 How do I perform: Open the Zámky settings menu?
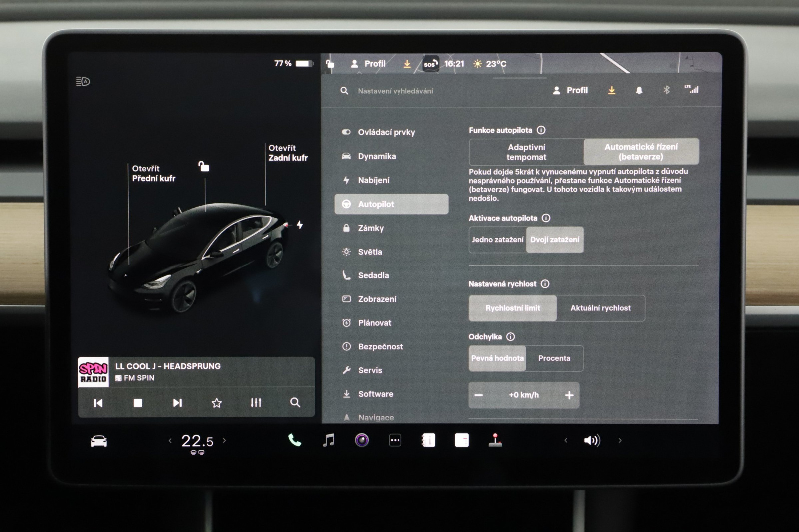point(371,228)
